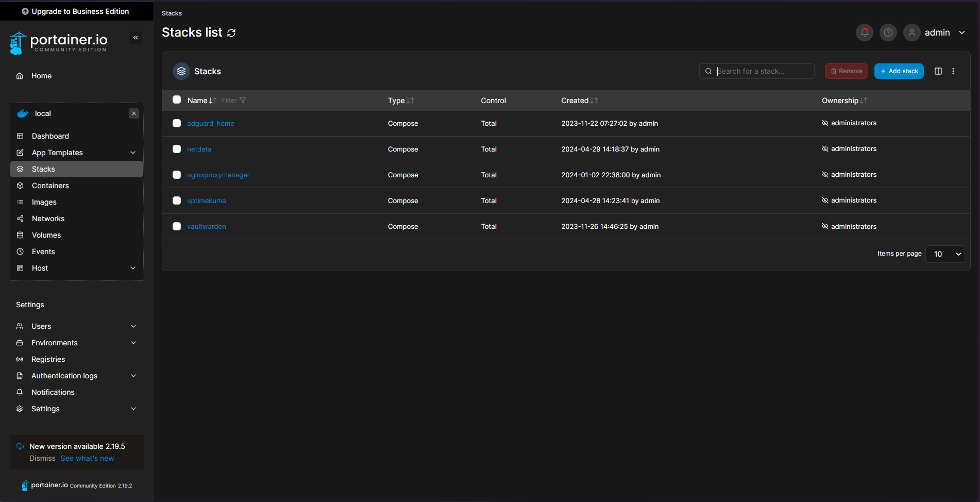Open the Volumes page
The image size is (980, 502).
[45, 235]
